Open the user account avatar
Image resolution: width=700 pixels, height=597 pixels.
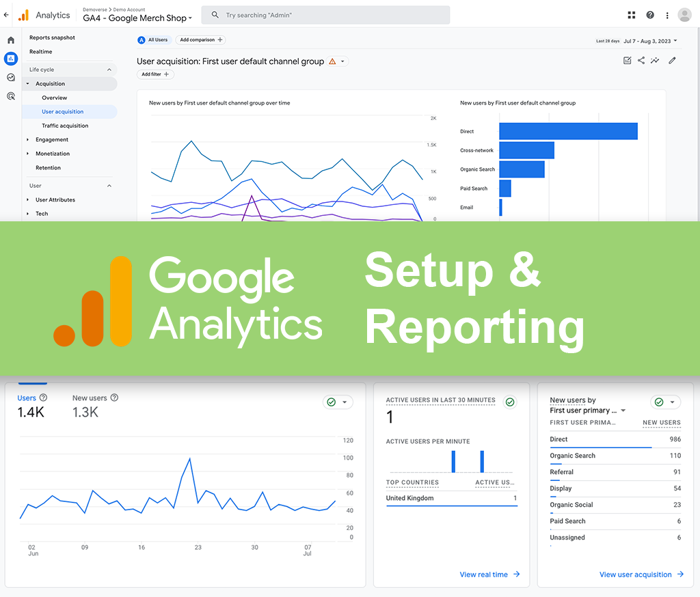pos(684,15)
